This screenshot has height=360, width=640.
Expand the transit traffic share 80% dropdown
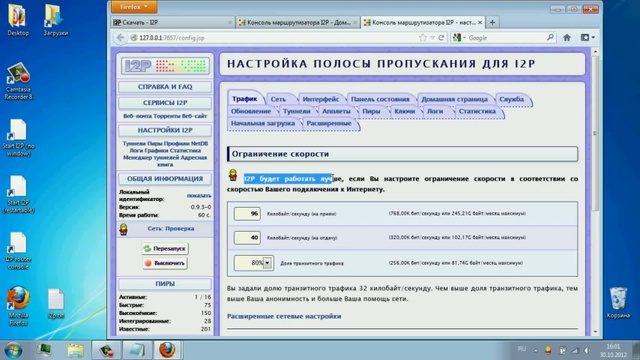click(x=267, y=263)
